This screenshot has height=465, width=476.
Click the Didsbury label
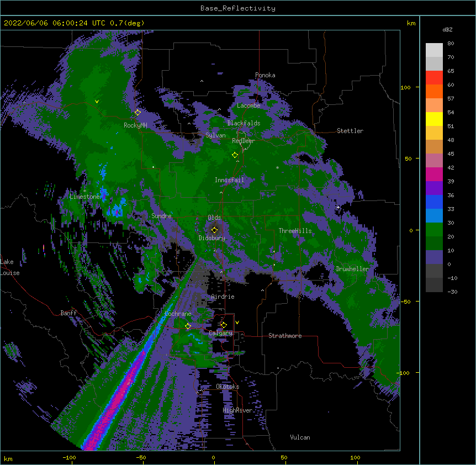tap(212, 238)
